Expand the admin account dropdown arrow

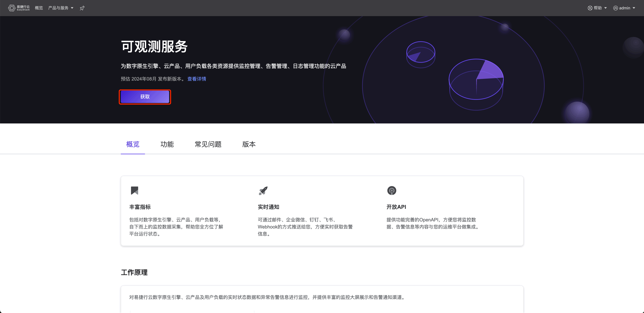(x=634, y=8)
